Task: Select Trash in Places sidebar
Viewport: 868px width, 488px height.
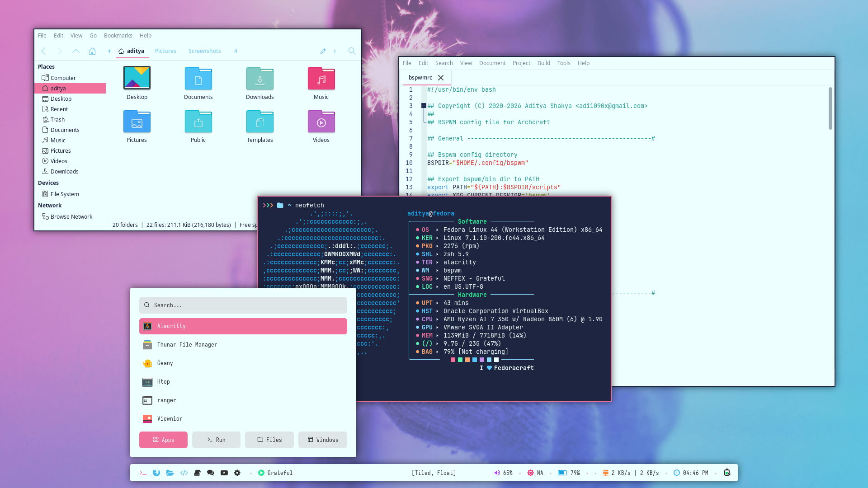Action: pyautogui.click(x=70, y=119)
